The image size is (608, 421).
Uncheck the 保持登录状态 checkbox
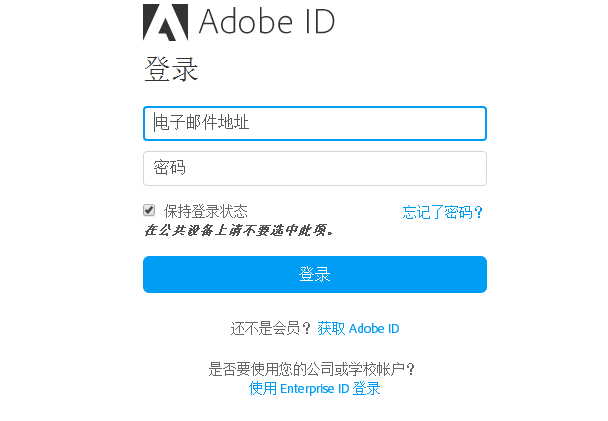click(x=149, y=210)
